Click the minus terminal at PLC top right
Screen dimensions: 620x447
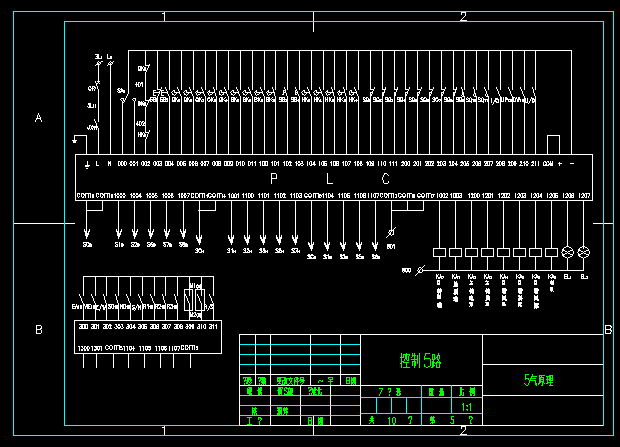[x=572, y=163]
